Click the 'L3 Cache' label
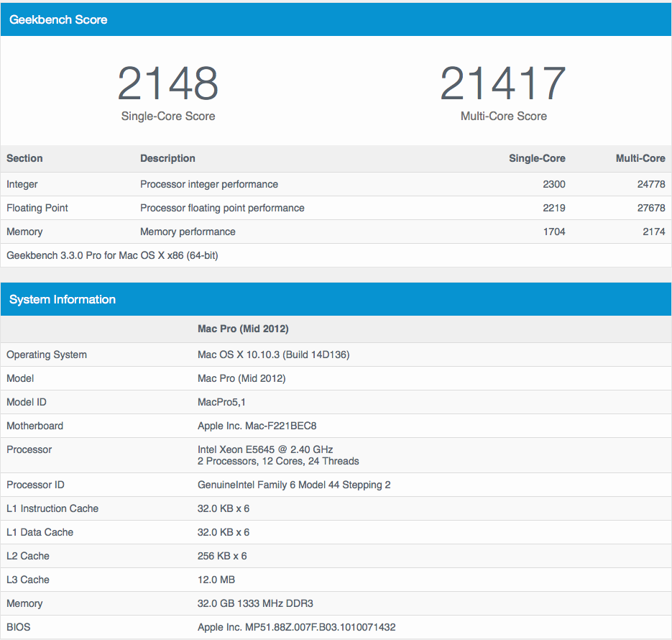This screenshot has height=640, width=672. click(28, 580)
